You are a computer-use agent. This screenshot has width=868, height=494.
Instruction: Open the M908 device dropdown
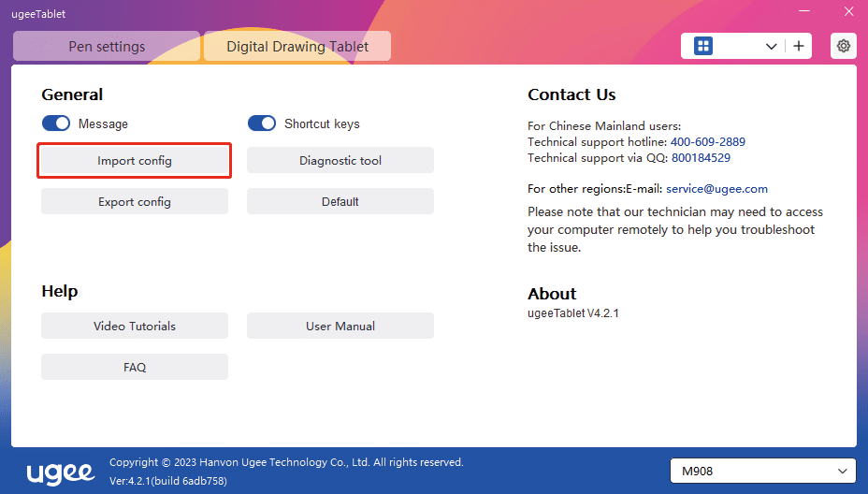763,471
